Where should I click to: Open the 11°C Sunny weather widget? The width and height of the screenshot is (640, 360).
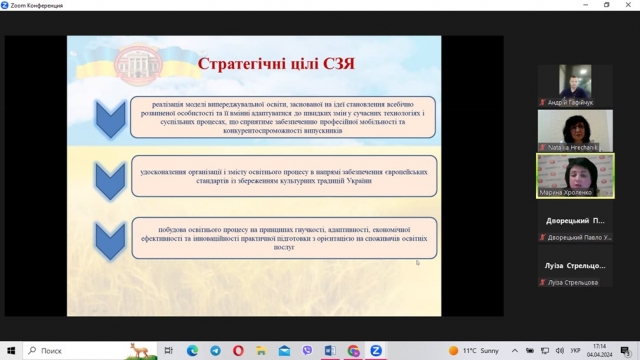[474, 351]
